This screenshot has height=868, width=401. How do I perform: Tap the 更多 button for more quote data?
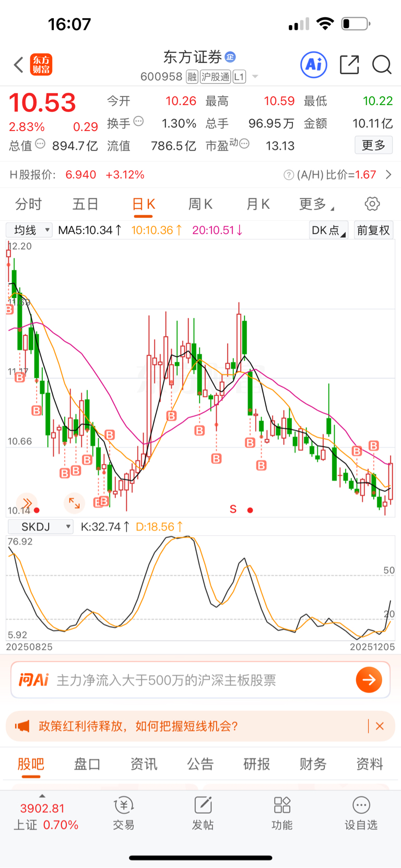tap(374, 145)
